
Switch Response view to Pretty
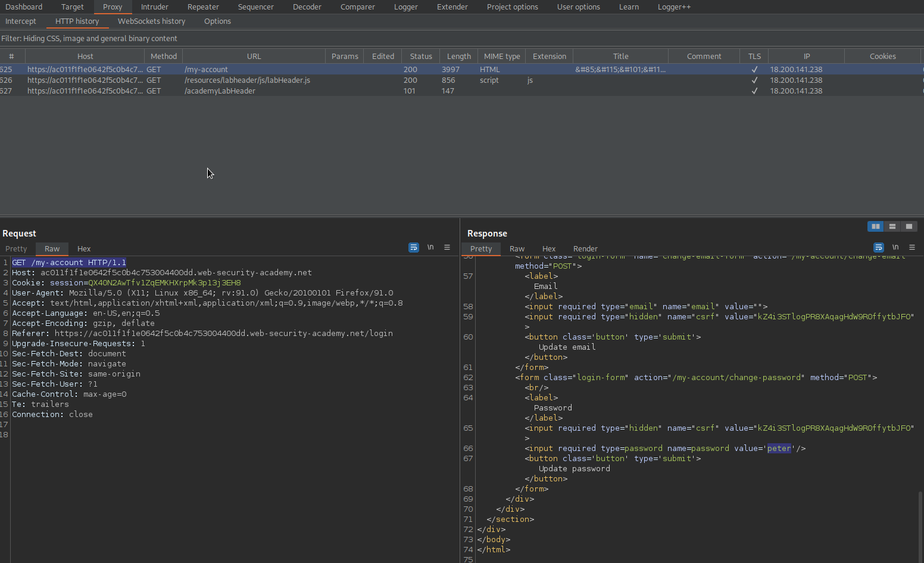coord(481,249)
